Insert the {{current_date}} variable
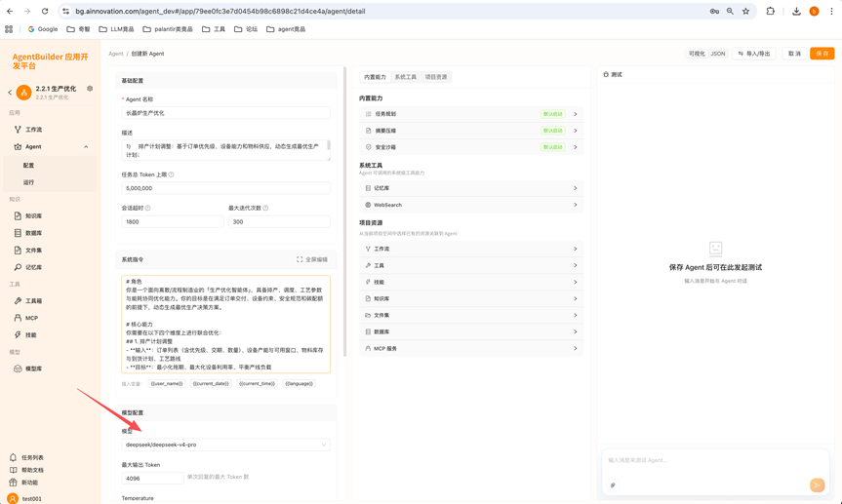The image size is (842, 504). [211, 384]
